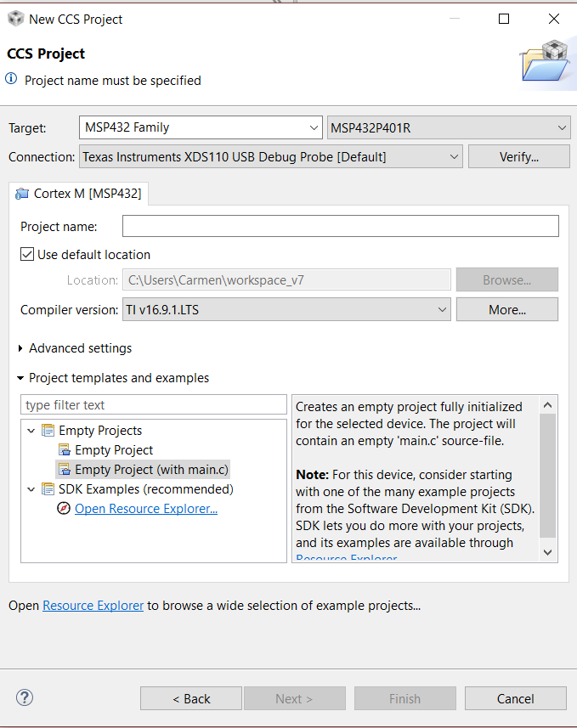Image resolution: width=577 pixels, height=728 pixels.
Task: Click the Project name input field
Action: click(340, 226)
